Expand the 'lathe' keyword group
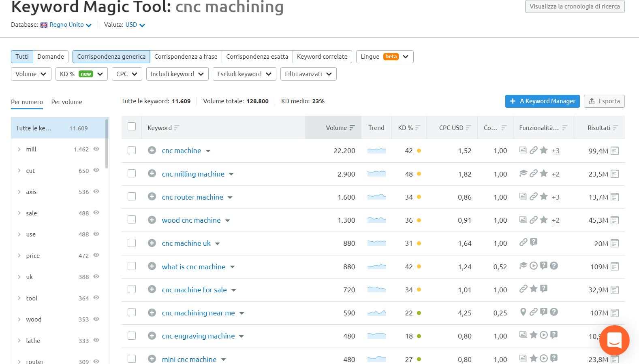Screen dimensions: 639x364 19,341
